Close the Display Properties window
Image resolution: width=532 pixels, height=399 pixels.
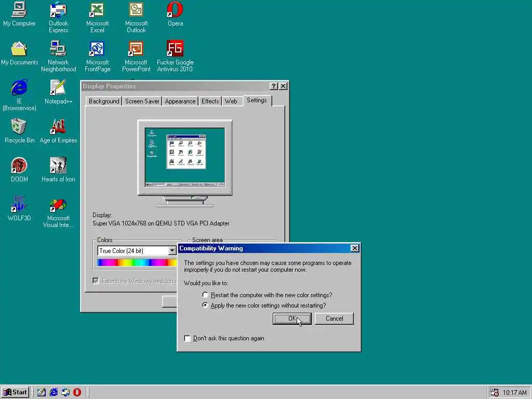pos(283,86)
